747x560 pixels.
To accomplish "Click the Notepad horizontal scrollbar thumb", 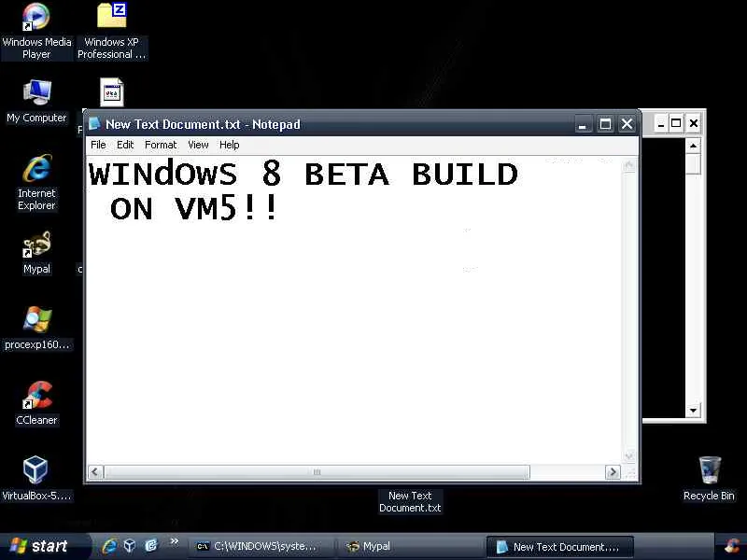I will point(317,472).
